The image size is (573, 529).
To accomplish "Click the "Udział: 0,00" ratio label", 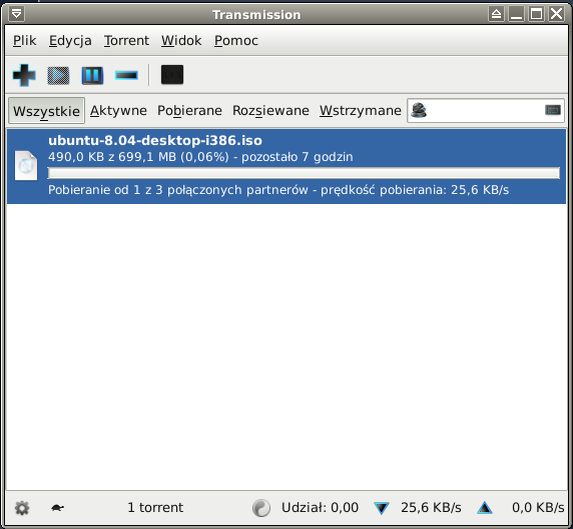I will [x=320, y=507].
